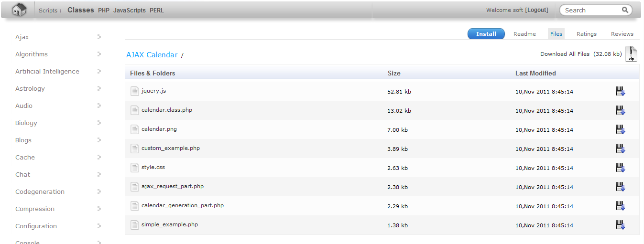Click file icon beside ajax_request_part.php
Viewport: 644px width, 244px height.
tap(135, 187)
